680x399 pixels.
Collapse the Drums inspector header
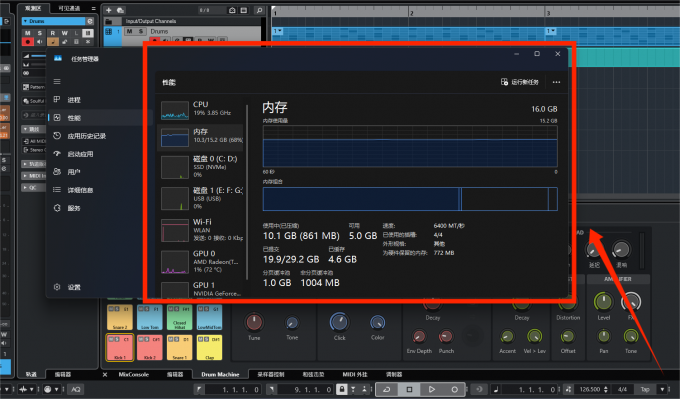click(25, 21)
